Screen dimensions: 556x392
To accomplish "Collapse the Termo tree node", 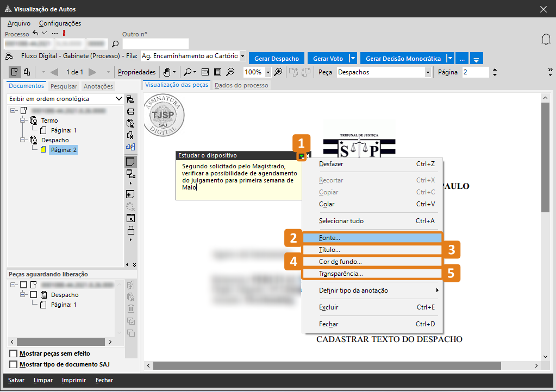I will point(23,121).
